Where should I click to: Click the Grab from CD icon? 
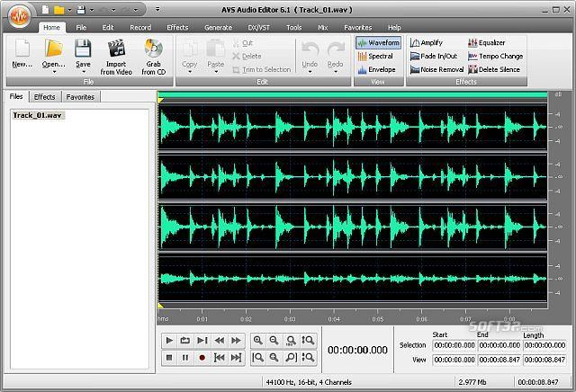[x=153, y=49]
